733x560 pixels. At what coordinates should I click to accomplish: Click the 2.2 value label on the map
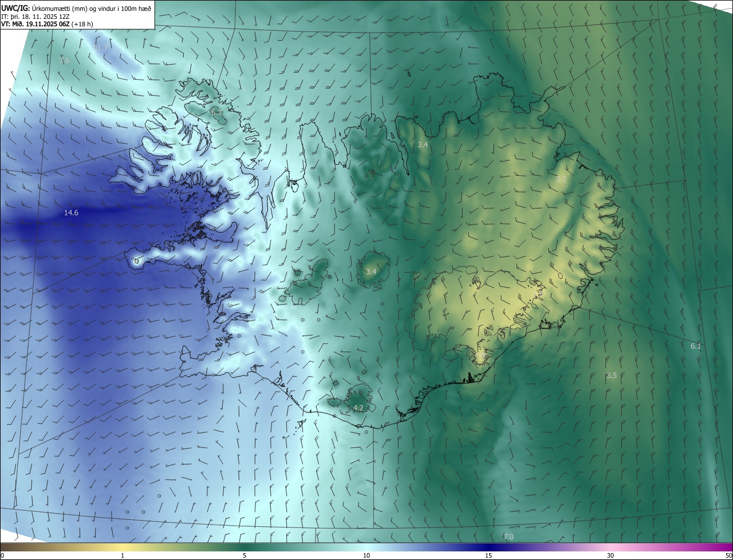tap(561, 179)
